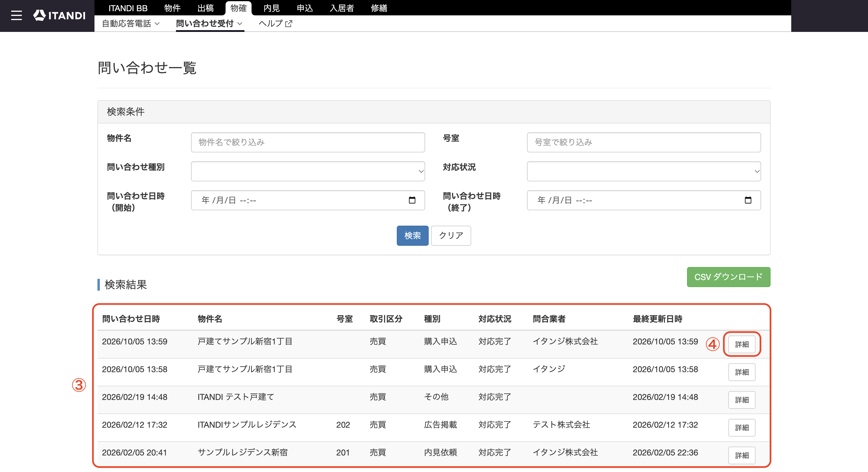Select the テスト株式会社 cell

coord(561,425)
